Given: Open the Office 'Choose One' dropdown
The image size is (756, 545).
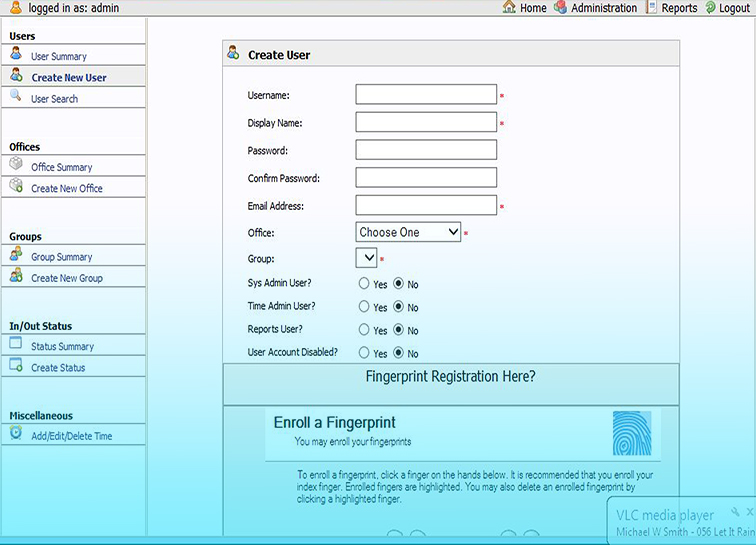Looking at the screenshot, I should tap(408, 232).
